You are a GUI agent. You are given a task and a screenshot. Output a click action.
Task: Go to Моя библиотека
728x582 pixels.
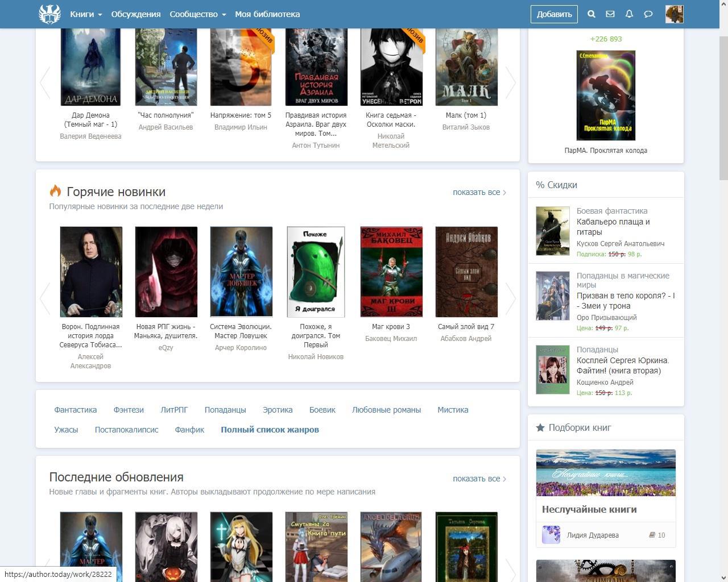pyautogui.click(x=267, y=14)
